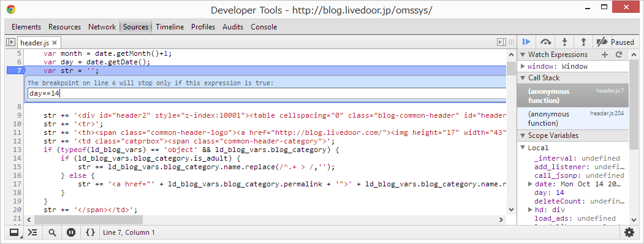Click the Chrome icon in title bar

coord(11,9)
